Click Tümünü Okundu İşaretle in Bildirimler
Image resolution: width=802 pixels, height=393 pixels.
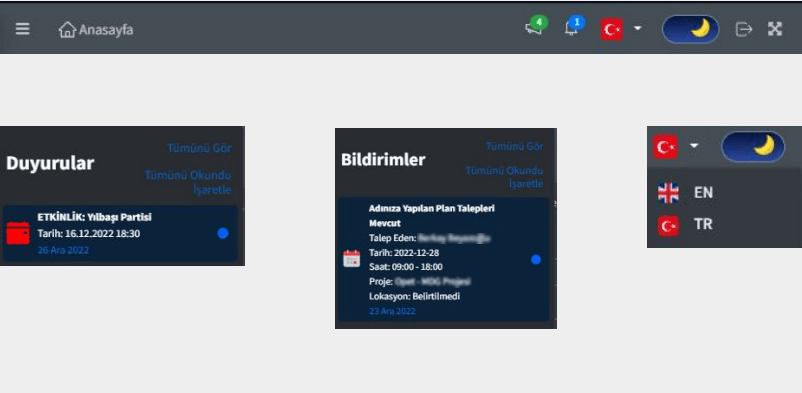[504, 177]
